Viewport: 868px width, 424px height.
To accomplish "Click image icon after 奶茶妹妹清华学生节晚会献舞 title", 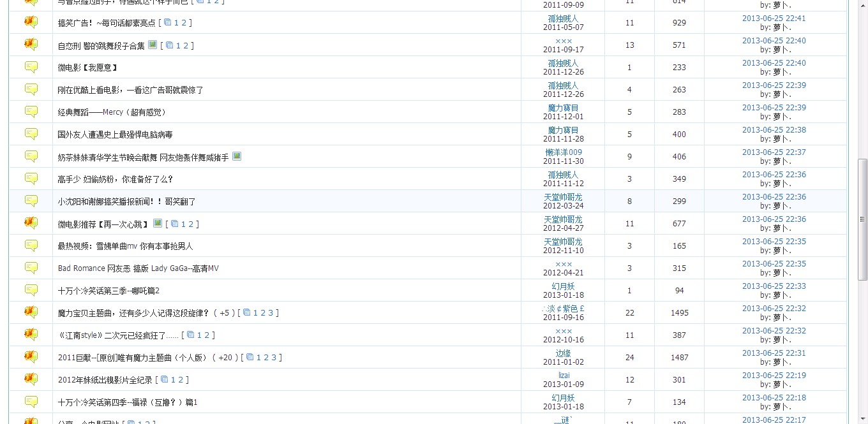I will pos(237,156).
